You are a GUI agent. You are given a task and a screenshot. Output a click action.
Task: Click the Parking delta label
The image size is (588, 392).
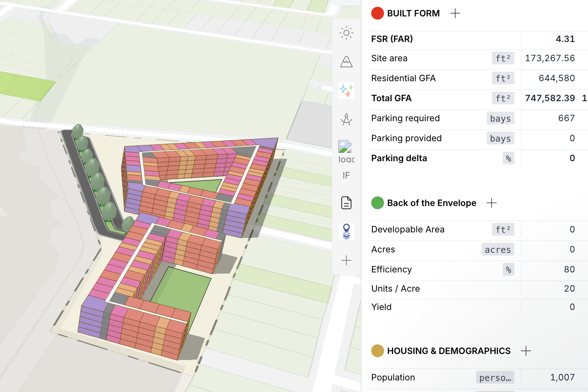point(399,158)
